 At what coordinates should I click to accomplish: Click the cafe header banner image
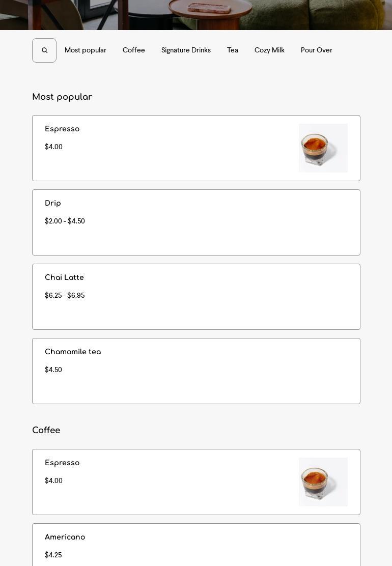(x=196, y=15)
